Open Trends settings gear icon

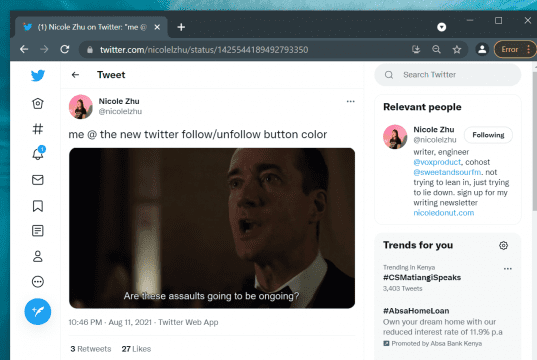tap(503, 245)
